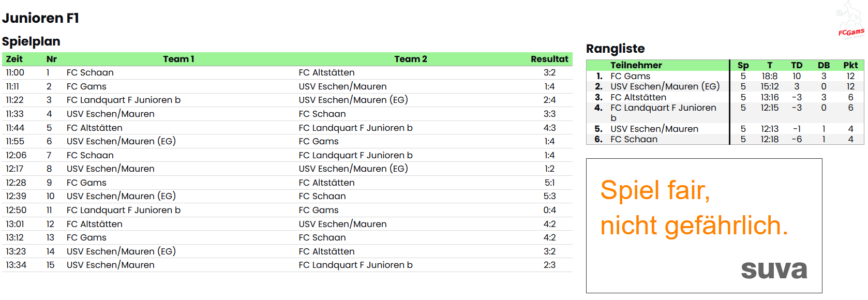Select USV Eschen/Mauren (EG) ranking entry
This screenshot has width=868, height=300.
point(665,86)
